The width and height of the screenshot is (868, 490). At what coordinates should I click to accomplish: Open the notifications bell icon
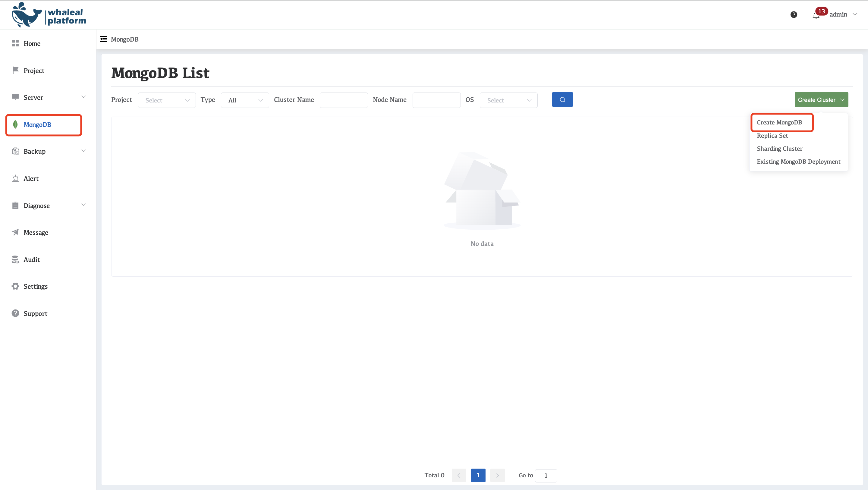pyautogui.click(x=816, y=15)
